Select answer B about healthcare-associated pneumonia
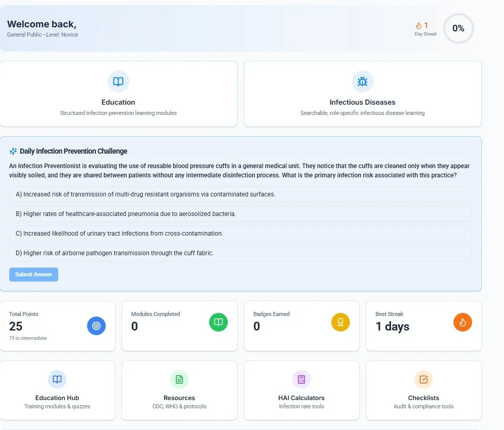This screenshot has height=430, width=504. (241, 214)
